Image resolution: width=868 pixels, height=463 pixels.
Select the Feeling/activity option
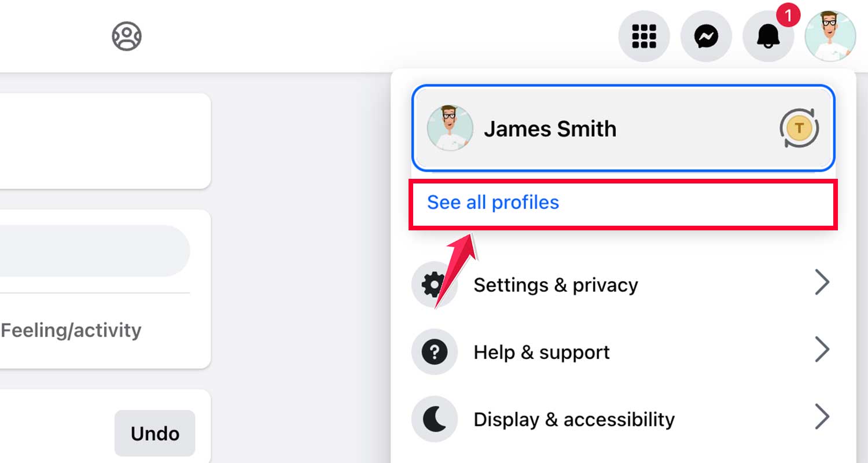tap(71, 330)
